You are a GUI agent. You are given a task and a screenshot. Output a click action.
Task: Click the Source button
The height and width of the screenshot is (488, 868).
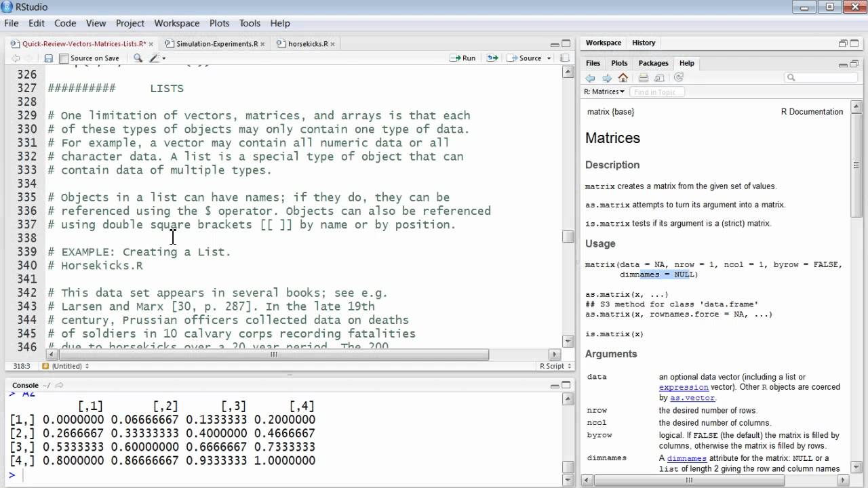[525, 58]
